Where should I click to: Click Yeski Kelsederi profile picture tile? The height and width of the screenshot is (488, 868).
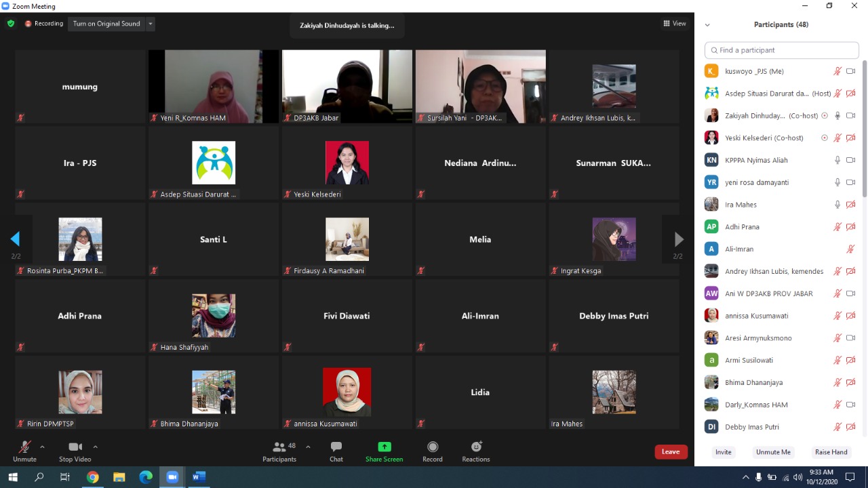[347, 163]
